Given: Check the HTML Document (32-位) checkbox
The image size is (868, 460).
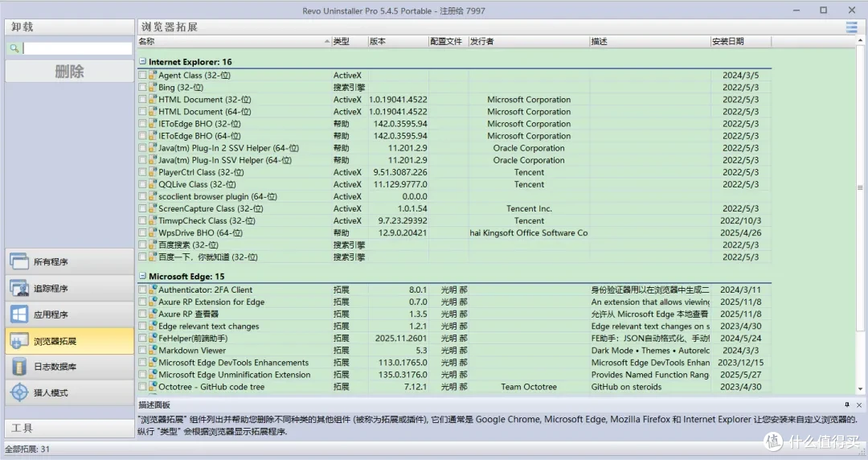Looking at the screenshot, I should click(x=143, y=99).
